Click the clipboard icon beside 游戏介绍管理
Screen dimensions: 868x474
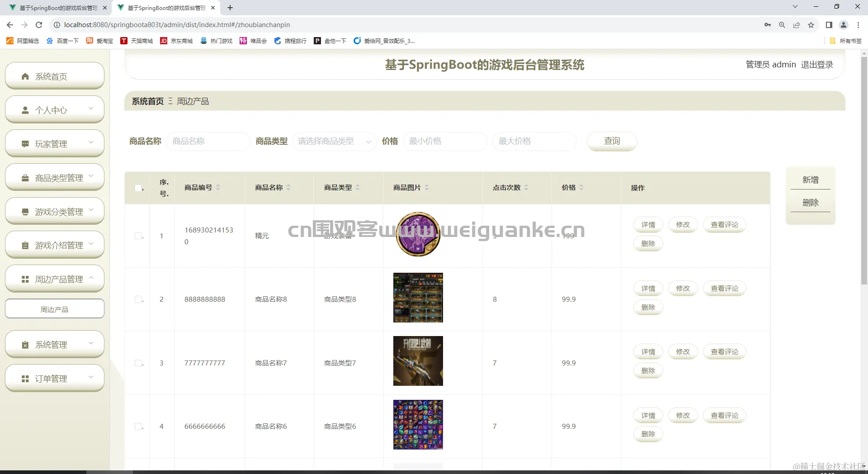(25, 245)
